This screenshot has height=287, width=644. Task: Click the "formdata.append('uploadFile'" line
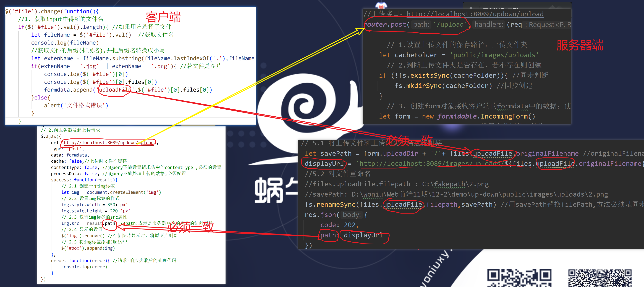128,90
